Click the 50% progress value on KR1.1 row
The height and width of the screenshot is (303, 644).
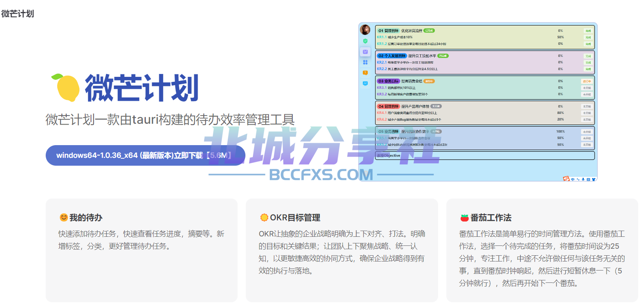click(560, 37)
